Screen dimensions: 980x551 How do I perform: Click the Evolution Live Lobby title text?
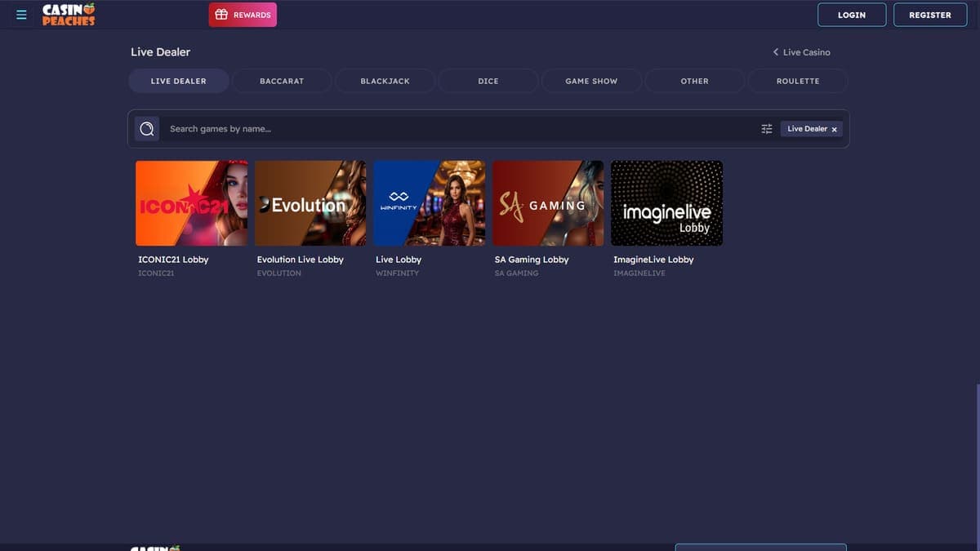click(301, 260)
